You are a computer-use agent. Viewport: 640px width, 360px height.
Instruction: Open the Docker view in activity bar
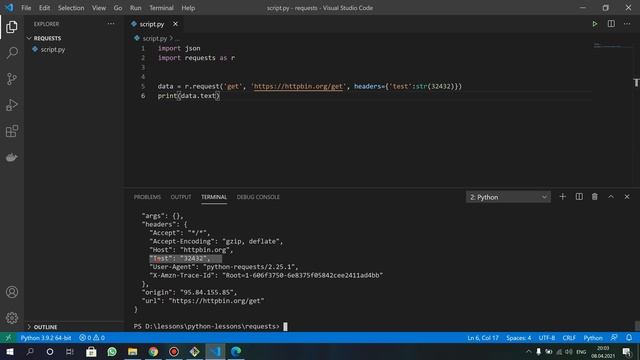click(x=12, y=157)
